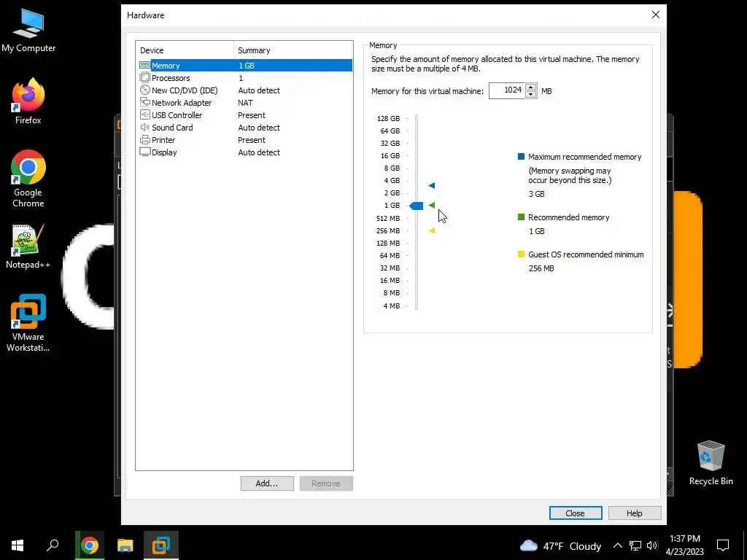Click the green Recommended memory legend square
Image resolution: width=747 pixels, height=560 pixels.
[x=521, y=217]
